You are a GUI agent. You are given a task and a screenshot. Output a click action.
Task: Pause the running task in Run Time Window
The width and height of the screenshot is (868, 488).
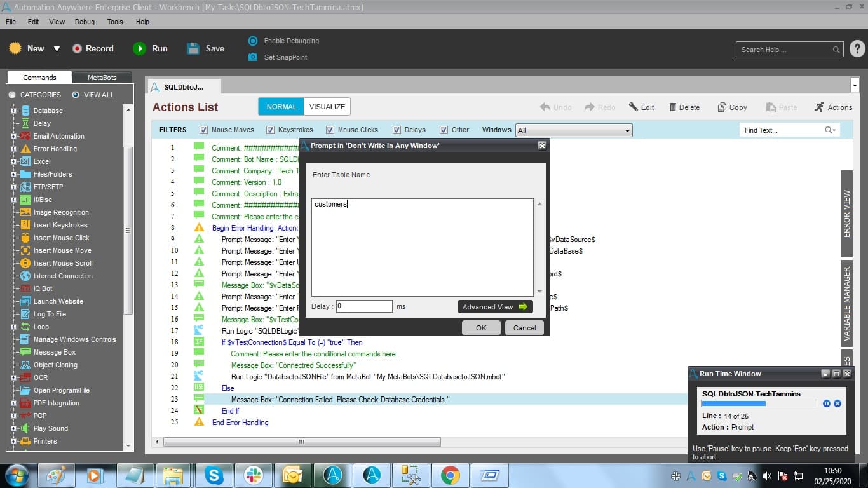827,403
